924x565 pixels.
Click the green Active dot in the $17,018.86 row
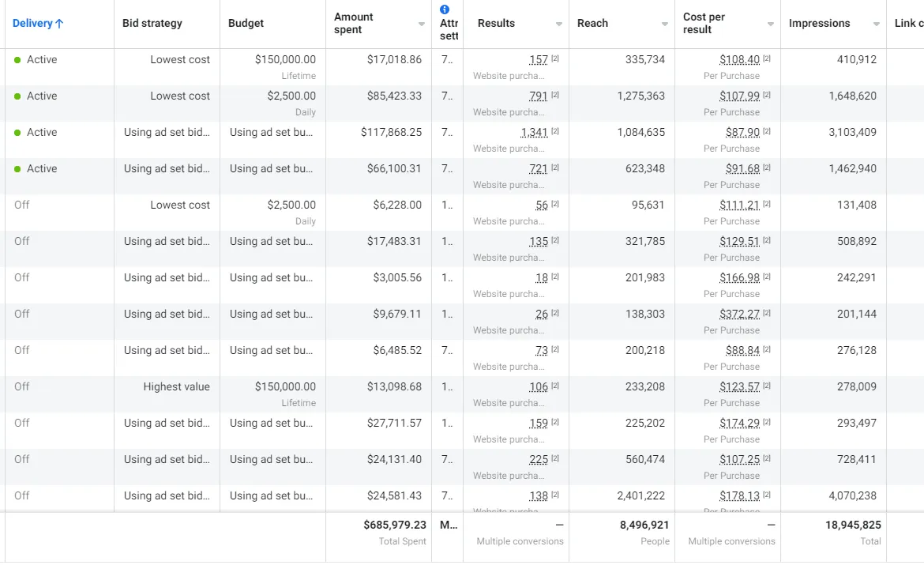pyautogui.click(x=17, y=60)
